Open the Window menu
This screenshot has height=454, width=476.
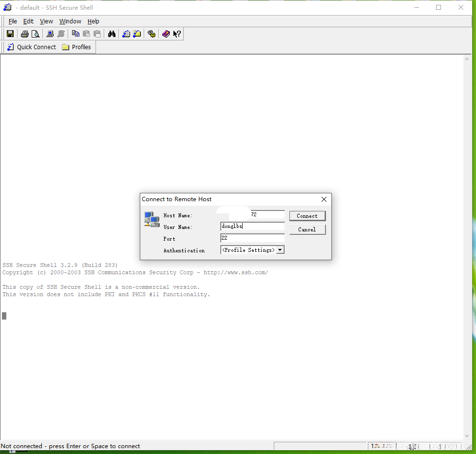click(70, 21)
